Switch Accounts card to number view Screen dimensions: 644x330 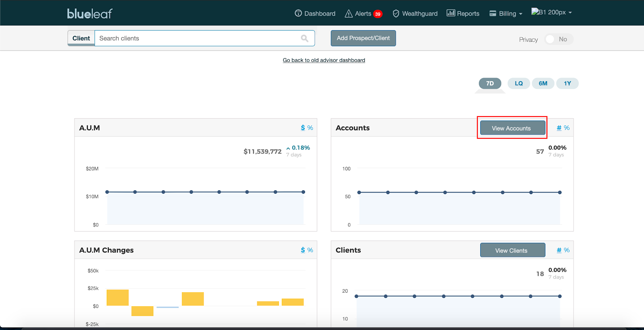559,128
